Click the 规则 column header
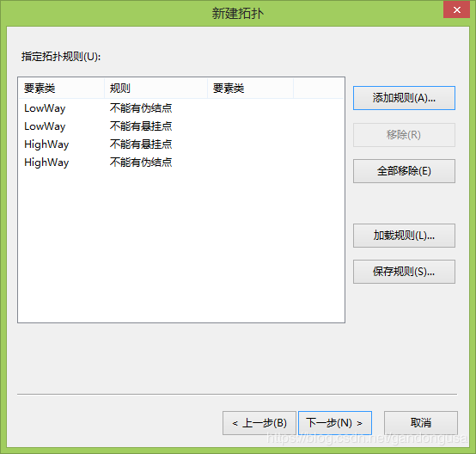The height and width of the screenshot is (454, 476). pos(156,89)
